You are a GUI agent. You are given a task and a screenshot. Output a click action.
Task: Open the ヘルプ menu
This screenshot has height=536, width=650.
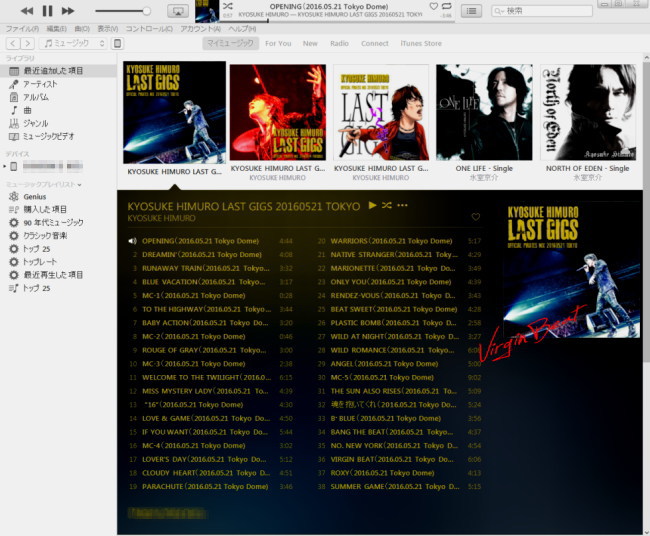pyautogui.click(x=243, y=29)
